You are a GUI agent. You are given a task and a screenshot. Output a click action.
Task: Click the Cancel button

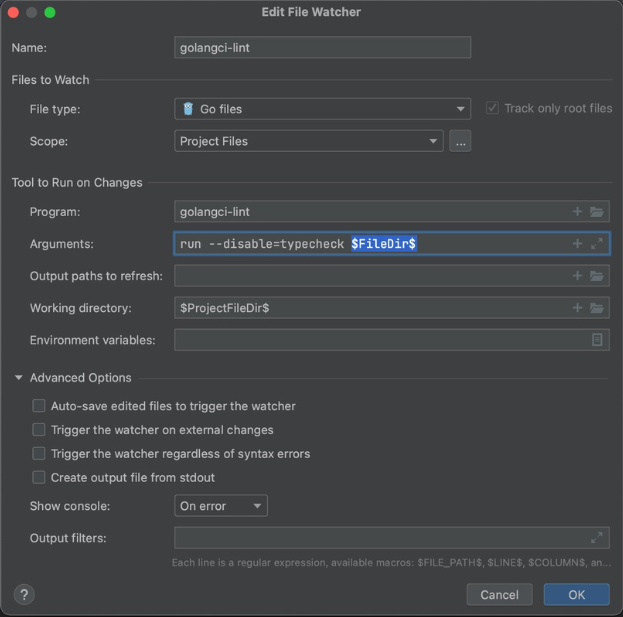point(499,594)
